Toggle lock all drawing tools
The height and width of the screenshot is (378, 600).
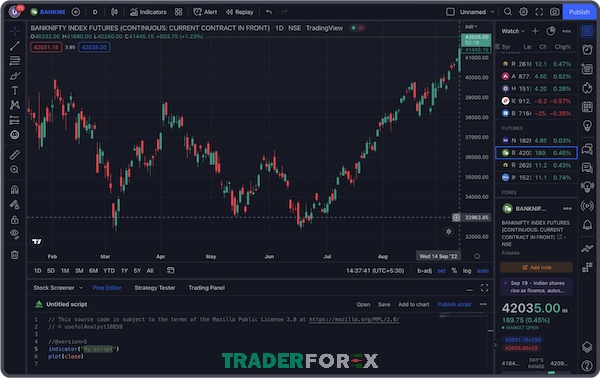[15, 220]
